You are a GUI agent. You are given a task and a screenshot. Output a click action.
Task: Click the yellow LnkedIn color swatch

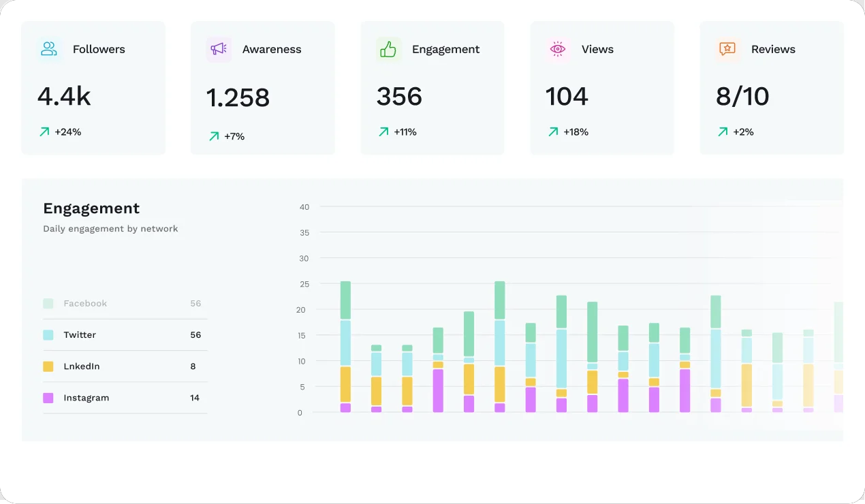click(x=48, y=366)
